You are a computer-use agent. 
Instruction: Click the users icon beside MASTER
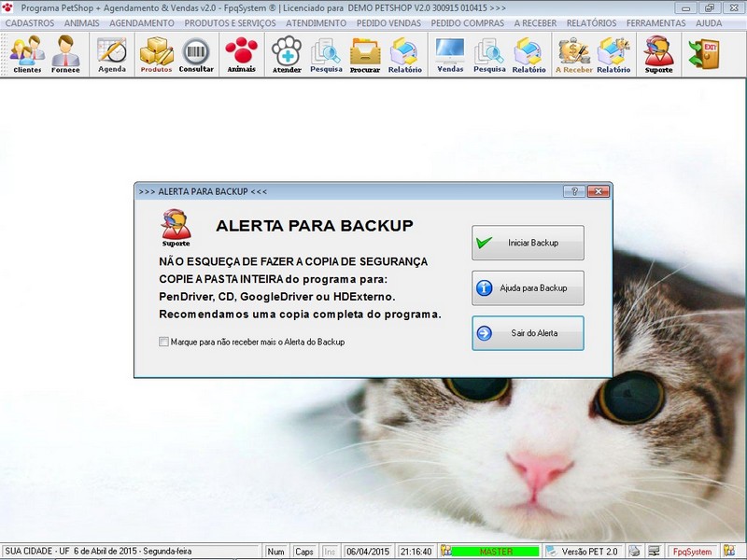445,551
